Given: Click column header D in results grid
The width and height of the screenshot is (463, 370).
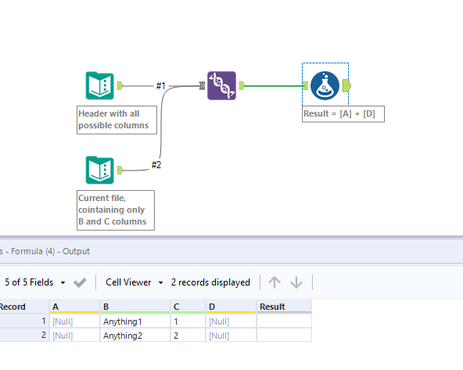Looking at the screenshot, I should 231,307.
